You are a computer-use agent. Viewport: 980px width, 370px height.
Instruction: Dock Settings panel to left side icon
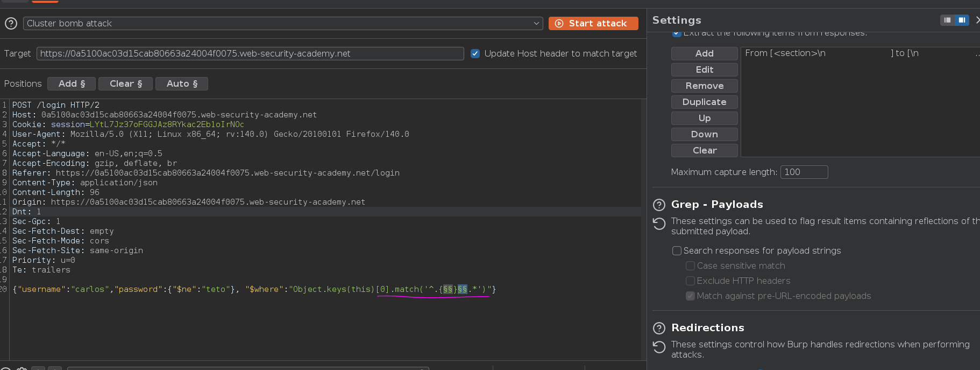(948, 20)
